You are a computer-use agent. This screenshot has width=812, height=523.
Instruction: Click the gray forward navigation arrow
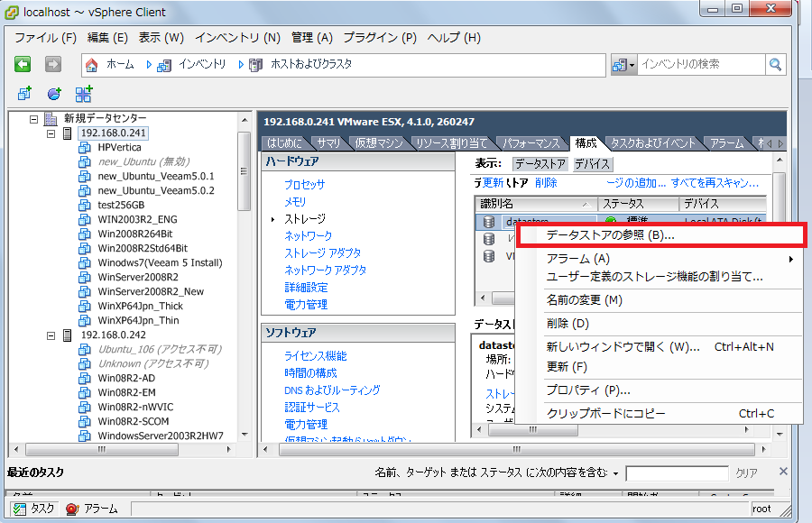53,64
